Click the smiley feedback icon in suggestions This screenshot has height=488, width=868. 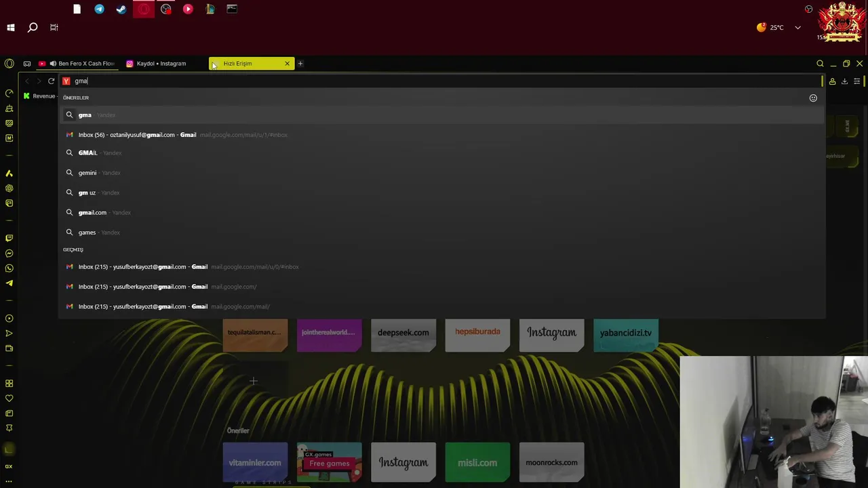tap(813, 98)
